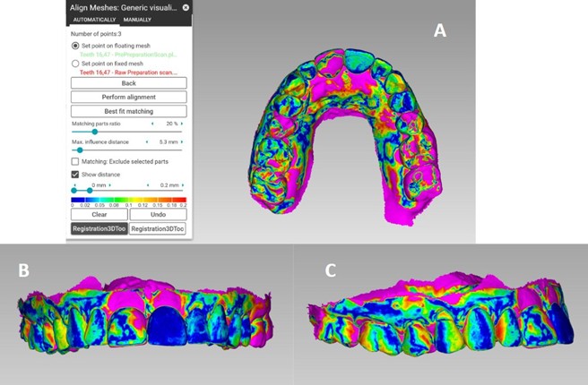The width and height of the screenshot is (588, 385).
Task: Open the MANUALLY tab
Action: (x=137, y=20)
